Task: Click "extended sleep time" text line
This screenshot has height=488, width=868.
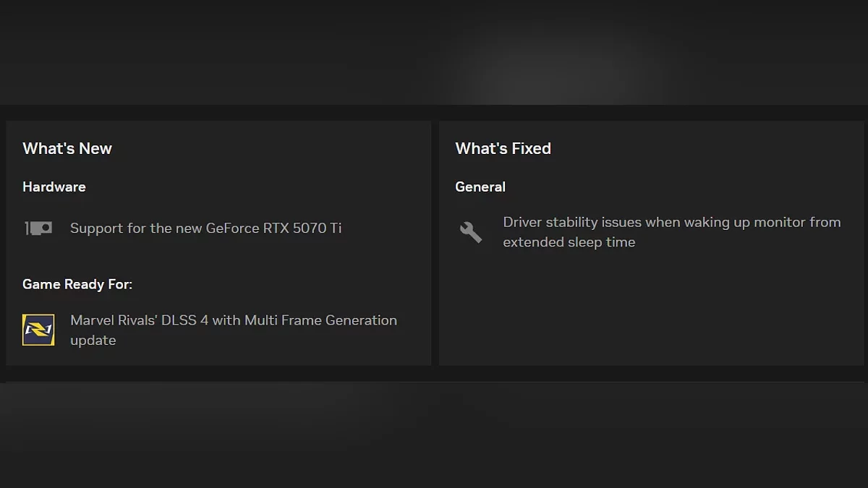Action: point(569,242)
